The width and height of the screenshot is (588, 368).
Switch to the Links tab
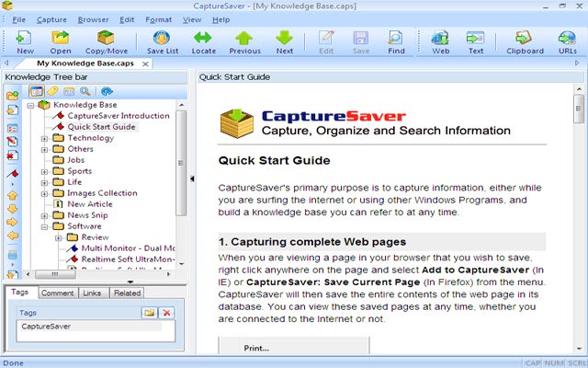pos(92,293)
